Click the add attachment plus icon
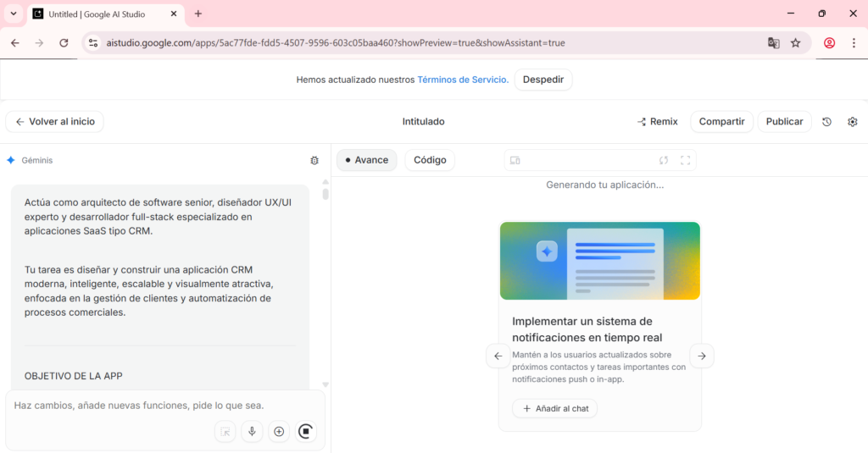This screenshot has width=868, height=453. tap(279, 432)
